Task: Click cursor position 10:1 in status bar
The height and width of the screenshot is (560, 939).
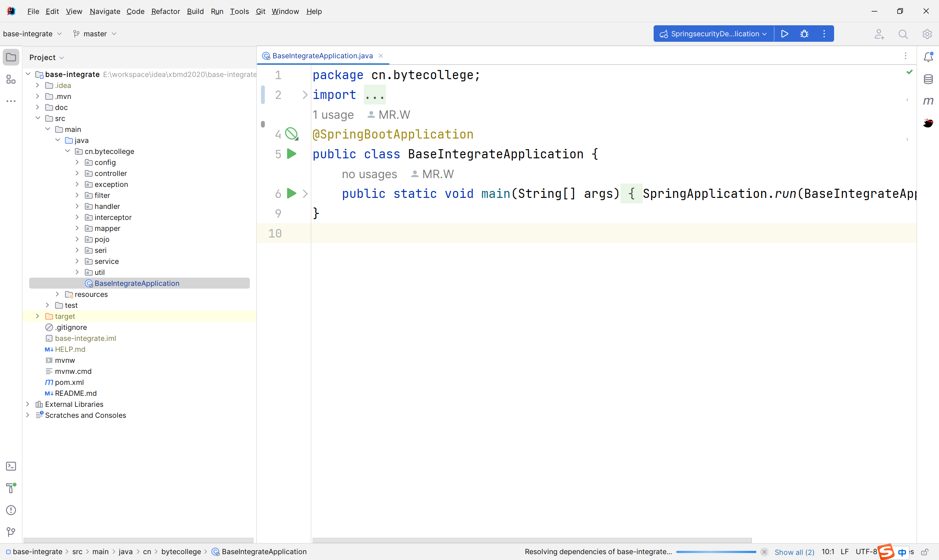Action: coord(827,552)
